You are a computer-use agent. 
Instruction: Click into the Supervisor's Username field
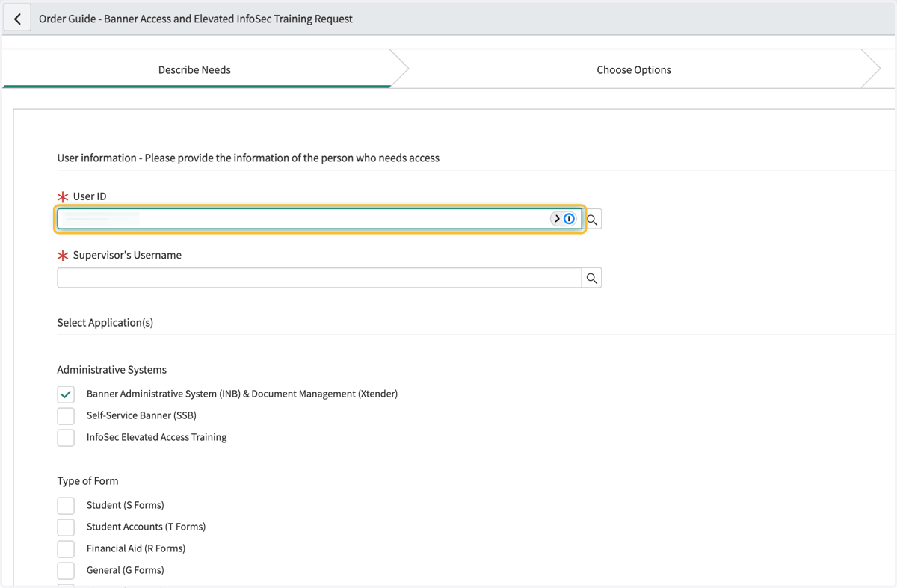[320, 278]
